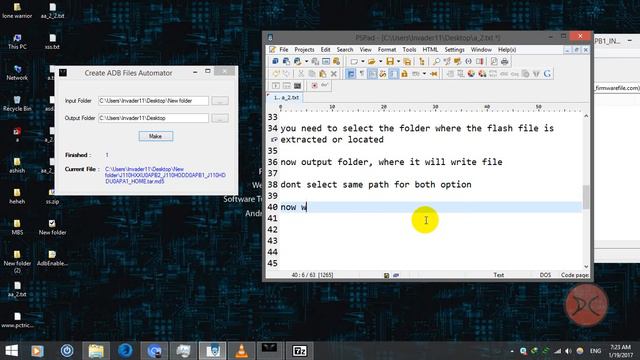Open the Tools menu in PSPad

point(409,50)
